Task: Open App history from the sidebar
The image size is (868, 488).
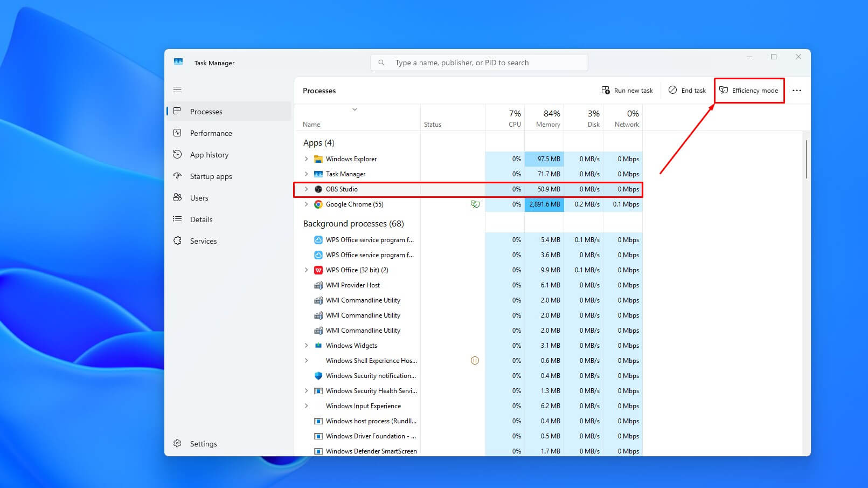Action: coord(209,155)
